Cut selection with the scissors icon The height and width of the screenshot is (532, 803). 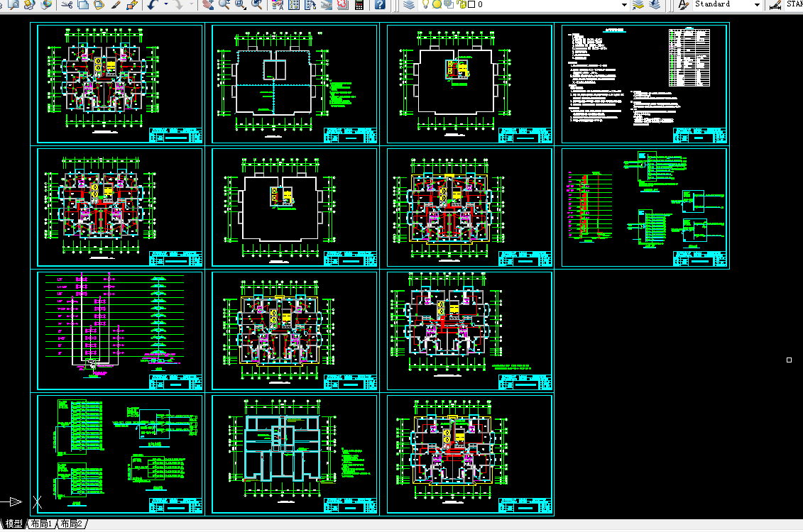67,4
